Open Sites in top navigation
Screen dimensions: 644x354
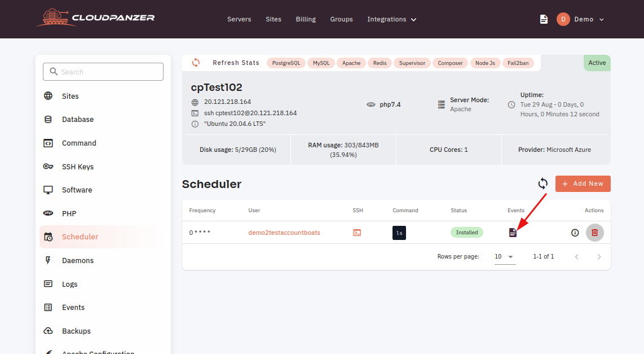click(x=274, y=19)
